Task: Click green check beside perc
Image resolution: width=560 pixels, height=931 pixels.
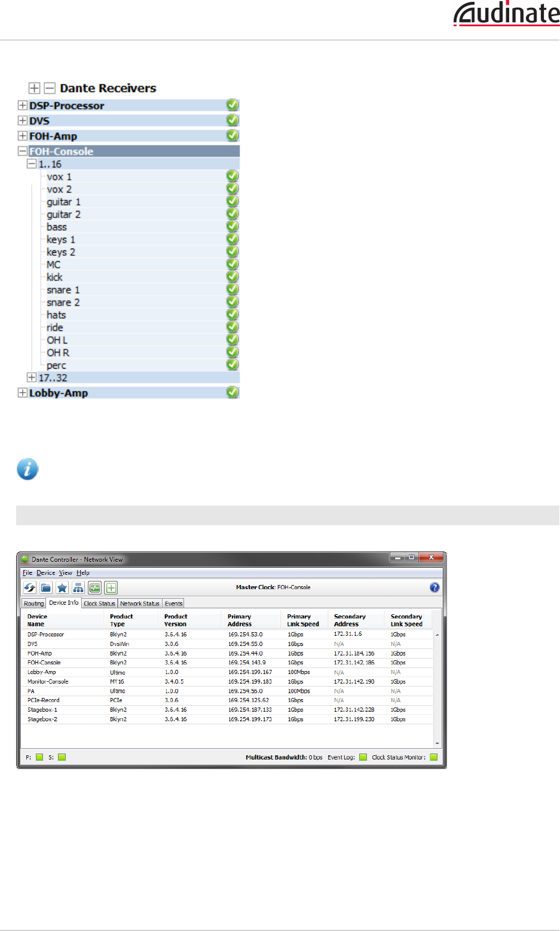Action: coord(232,365)
